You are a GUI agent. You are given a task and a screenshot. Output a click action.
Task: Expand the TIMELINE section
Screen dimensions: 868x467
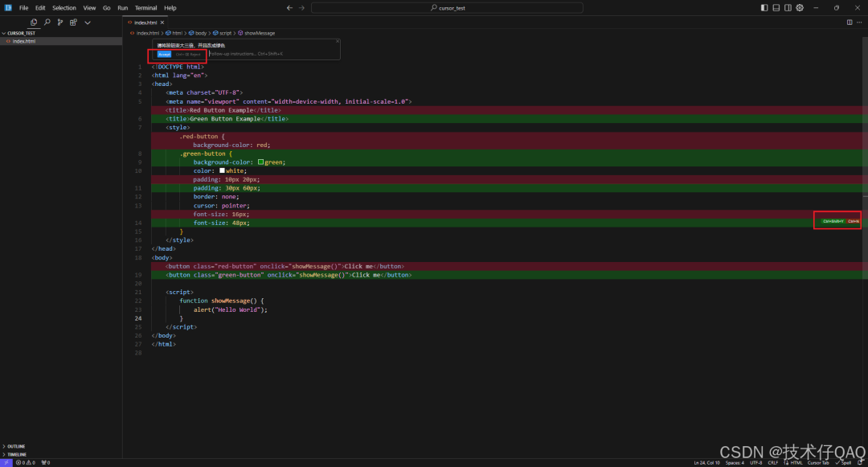click(x=61, y=454)
